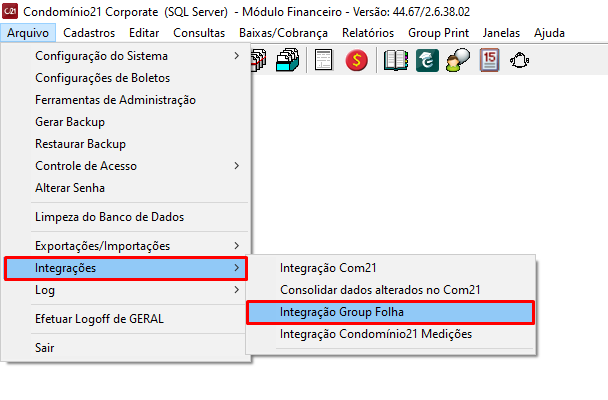Open the Ajuda menu
Image resolution: width=608 pixels, height=400 pixels.
pyautogui.click(x=549, y=33)
